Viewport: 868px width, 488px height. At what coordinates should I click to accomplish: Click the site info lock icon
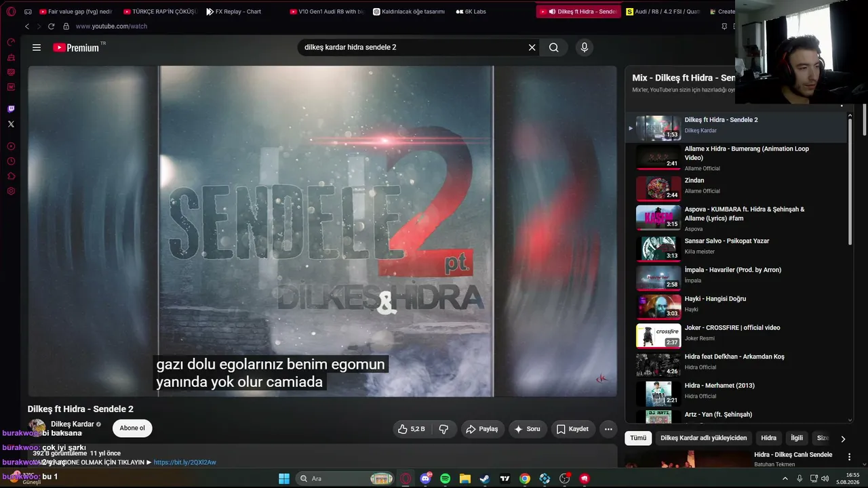[x=66, y=26]
